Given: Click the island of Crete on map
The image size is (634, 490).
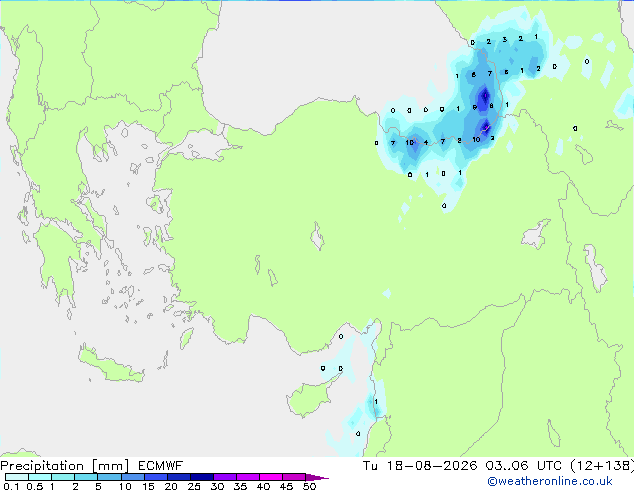Looking at the screenshot, I should pos(110,364).
